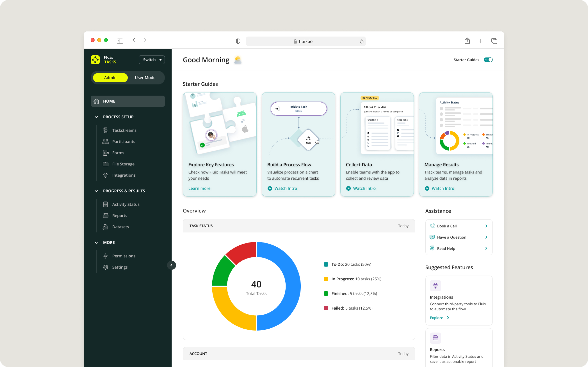
Task: Click the Integrations plug icon in the sidebar
Action: click(x=105, y=175)
